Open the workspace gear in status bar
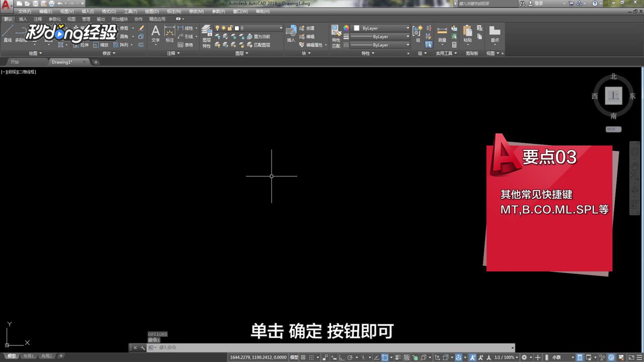 [x=524, y=357]
